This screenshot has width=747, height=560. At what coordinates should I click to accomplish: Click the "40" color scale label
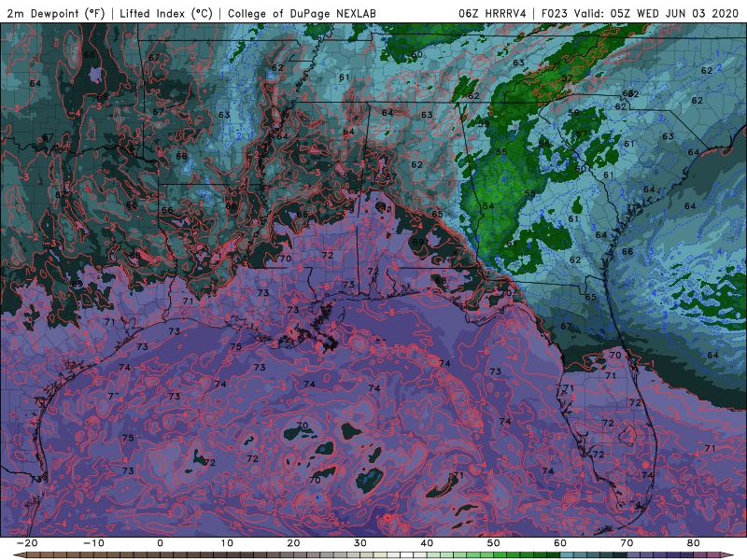pyautogui.click(x=427, y=543)
